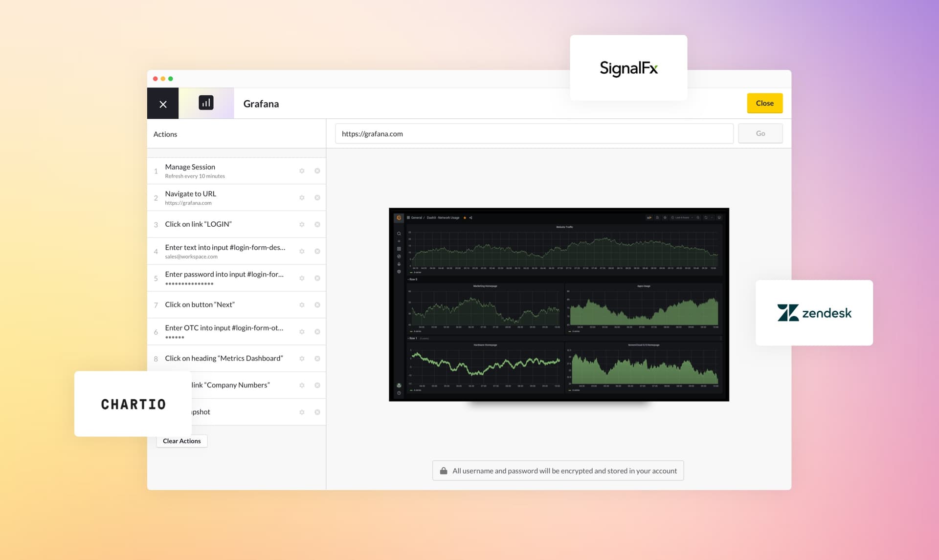The height and width of the screenshot is (560, 939).
Task: Toggle the A-series legend under Website Traffic
Action: click(414, 272)
